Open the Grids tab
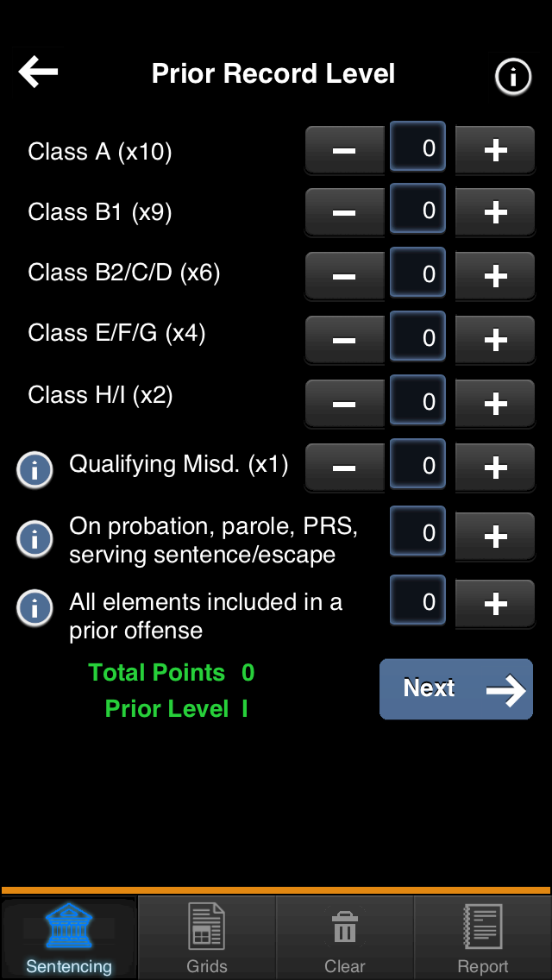Viewport: 552px width, 980px height. point(207,938)
